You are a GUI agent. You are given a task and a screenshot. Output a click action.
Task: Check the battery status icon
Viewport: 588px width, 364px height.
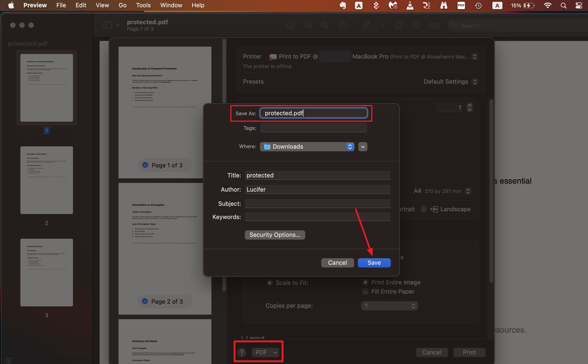point(529,5)
